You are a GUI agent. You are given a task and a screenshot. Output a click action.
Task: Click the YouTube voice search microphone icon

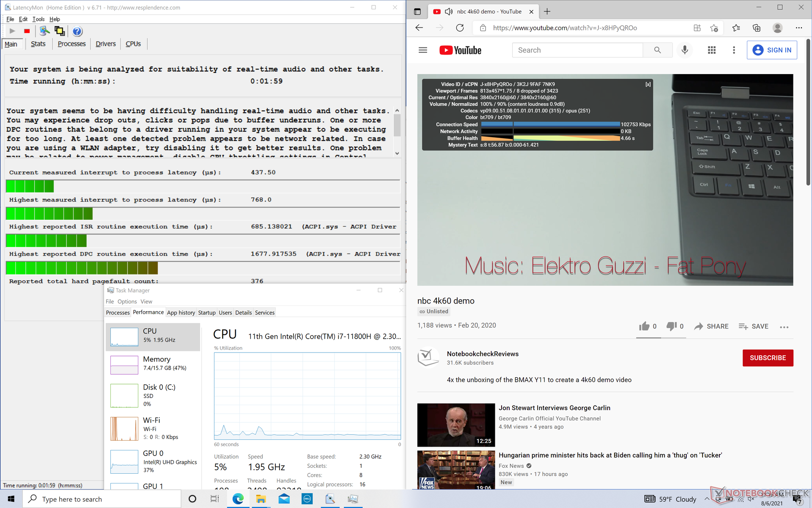(685, 50)
